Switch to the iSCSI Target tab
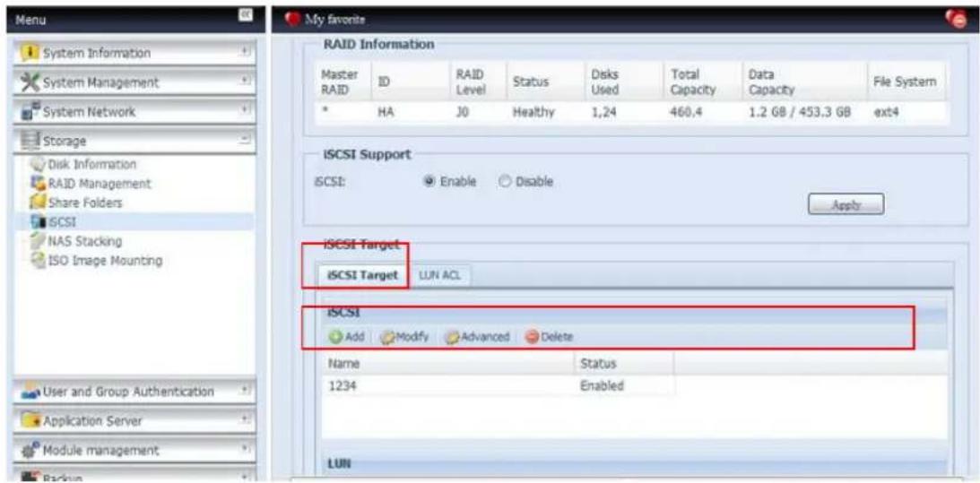This screenshot has height=483, width=980. [362, 276]
